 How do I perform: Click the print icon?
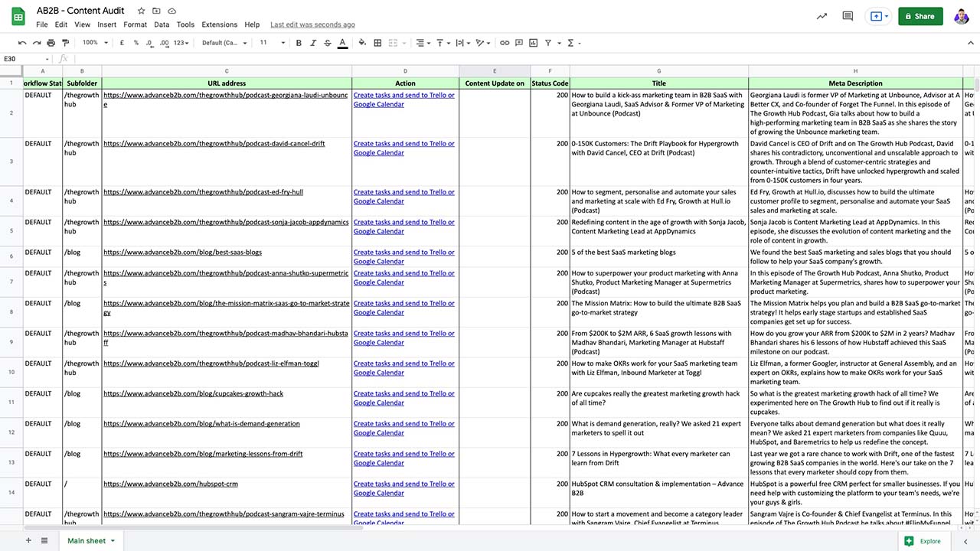pyautogui.click(x=51, y=43)
